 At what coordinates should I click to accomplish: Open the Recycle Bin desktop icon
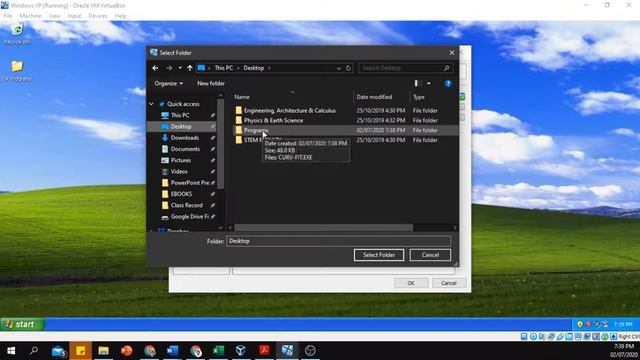point(17,33)
